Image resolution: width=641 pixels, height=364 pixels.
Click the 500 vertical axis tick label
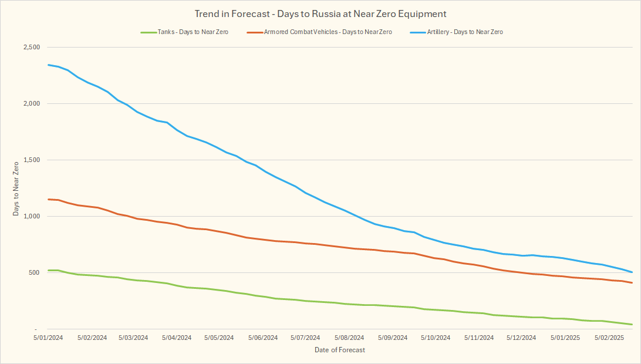tap(35, 273)
